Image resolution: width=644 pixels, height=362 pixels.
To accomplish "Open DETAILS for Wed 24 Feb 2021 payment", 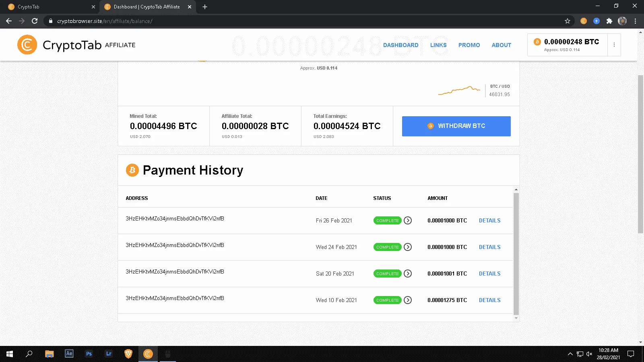I will (x=489, y=247).
